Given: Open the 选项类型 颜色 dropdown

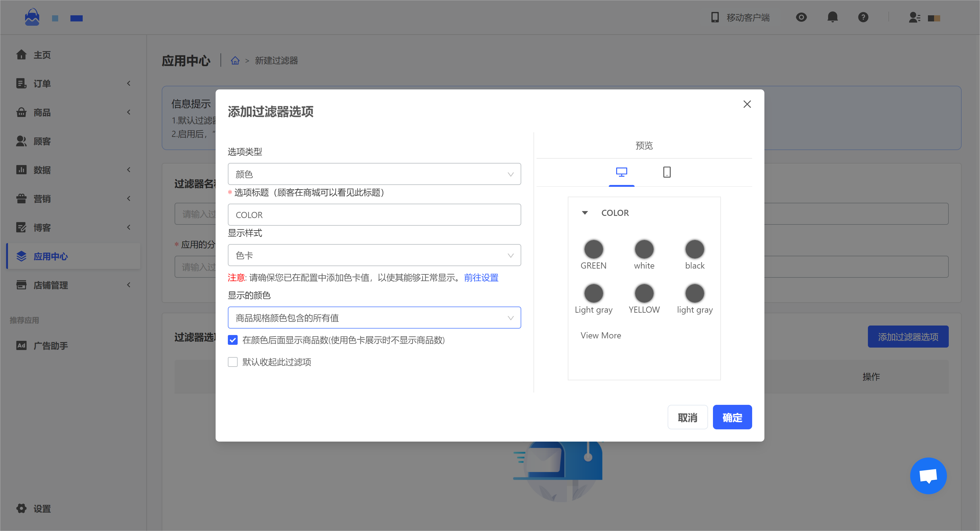Looking at the screenshot, I should pyautogui.click(x=374, y=174).
